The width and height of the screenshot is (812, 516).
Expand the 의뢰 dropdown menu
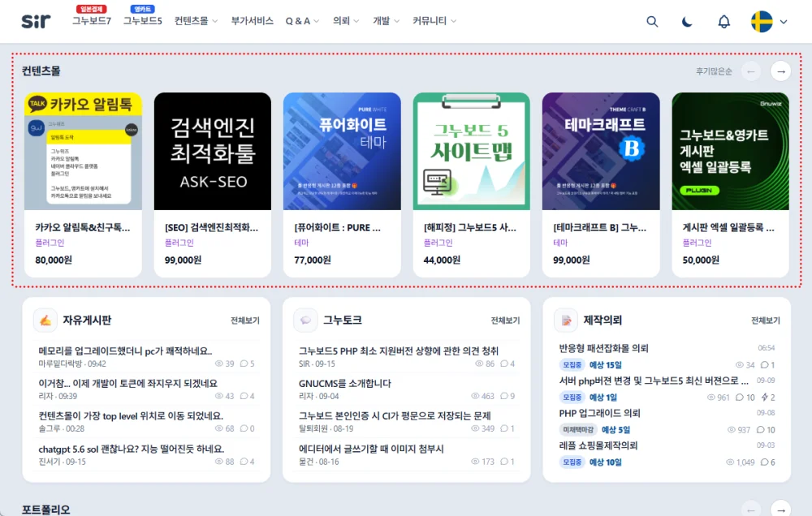point(346,21)
